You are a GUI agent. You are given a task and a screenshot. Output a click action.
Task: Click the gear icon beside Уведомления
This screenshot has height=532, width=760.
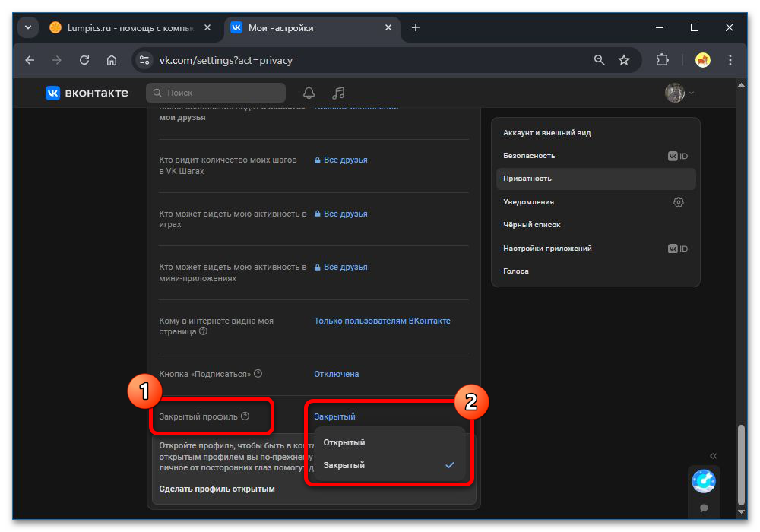[x=679, y=202]
